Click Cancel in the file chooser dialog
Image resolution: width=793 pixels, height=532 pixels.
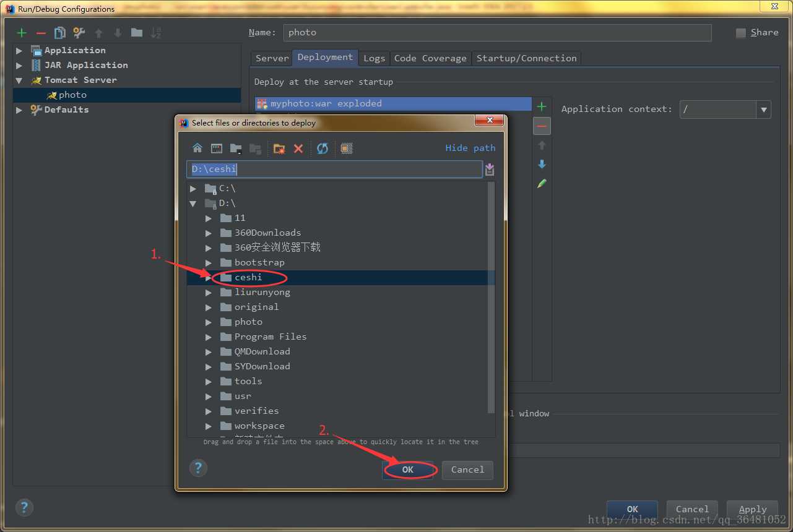467,470
